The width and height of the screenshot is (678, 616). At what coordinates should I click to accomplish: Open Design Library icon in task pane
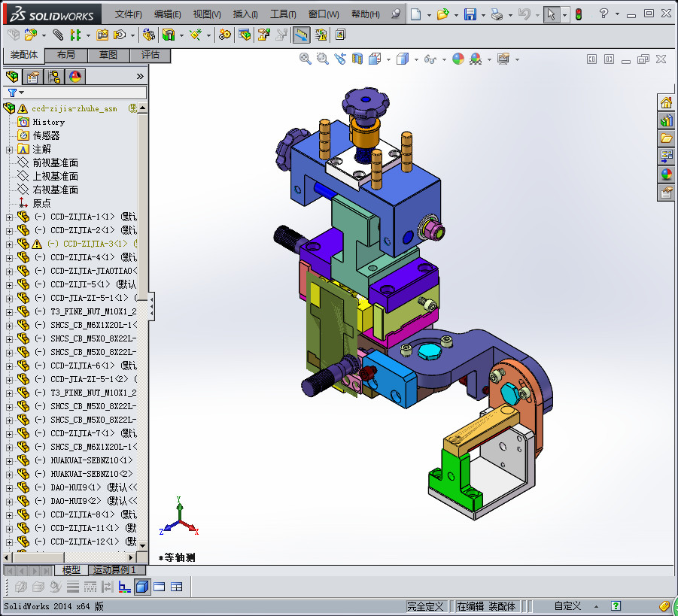(666, 120)
